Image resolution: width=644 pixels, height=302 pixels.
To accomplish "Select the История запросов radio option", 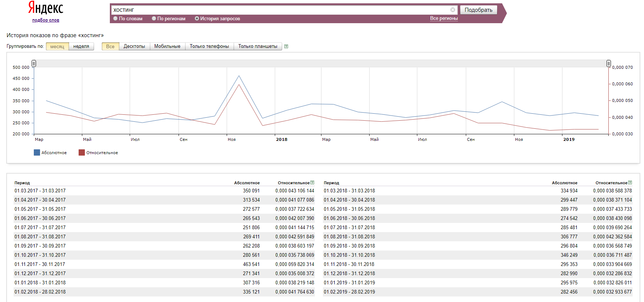I will [x=197, y=18].
